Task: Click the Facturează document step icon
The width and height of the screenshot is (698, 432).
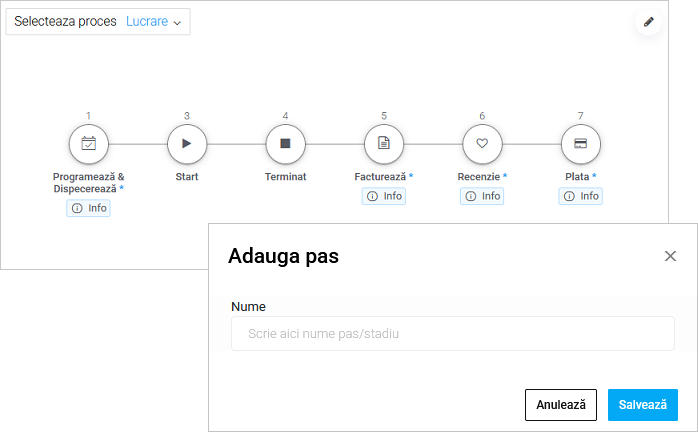Action: pos(384,144)
